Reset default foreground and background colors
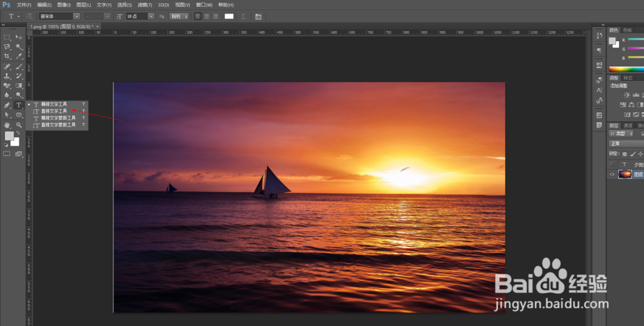The image size is (644, 326). pyautogui.click(x=6, y=145)
